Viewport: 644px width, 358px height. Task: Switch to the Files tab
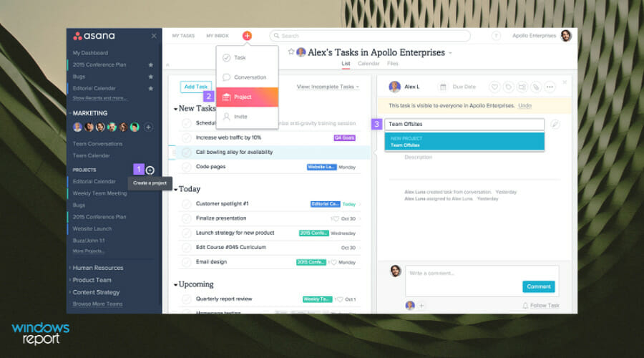392,64
